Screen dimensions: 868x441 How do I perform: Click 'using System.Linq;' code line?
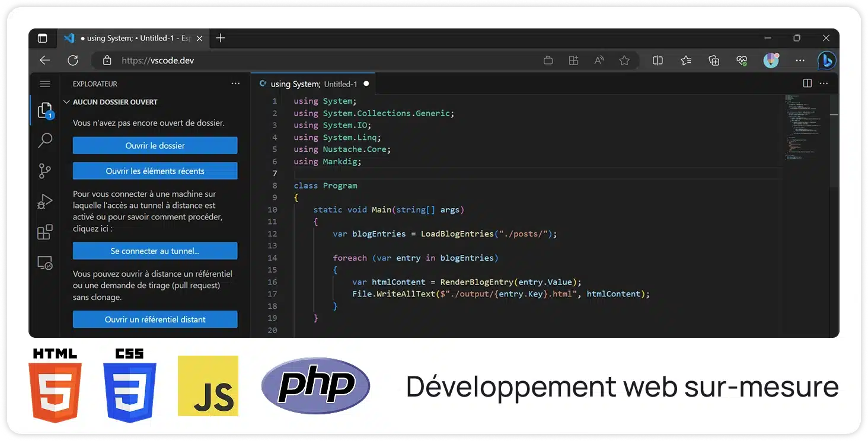(x=337, y=138)
